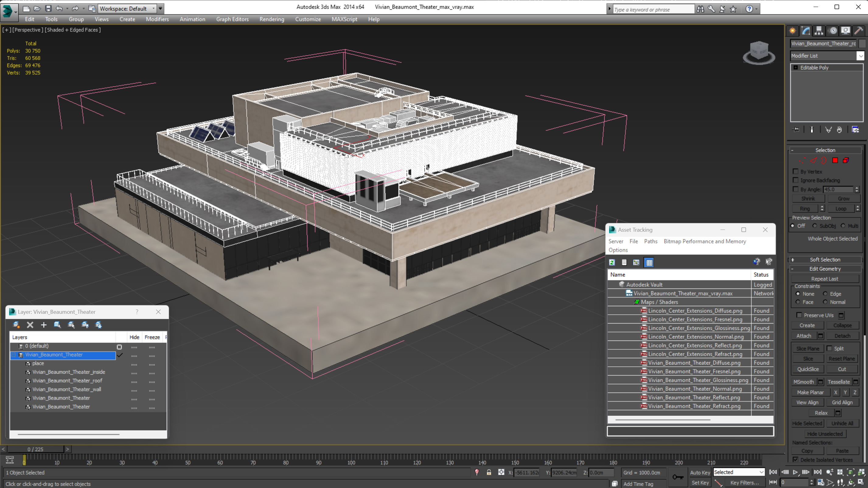This screenshot has height=488, width=868.
Task: Expand Editable Poly modifier stack entry
Action: pos(796,68)
